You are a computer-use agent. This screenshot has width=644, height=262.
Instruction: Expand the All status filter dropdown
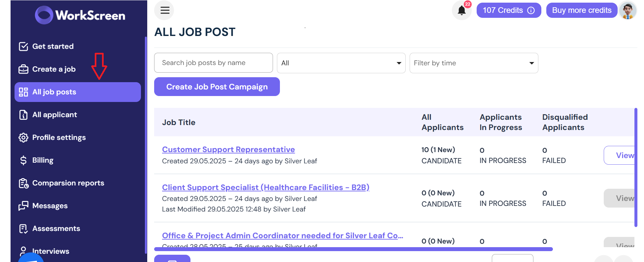tap(341, 63)
